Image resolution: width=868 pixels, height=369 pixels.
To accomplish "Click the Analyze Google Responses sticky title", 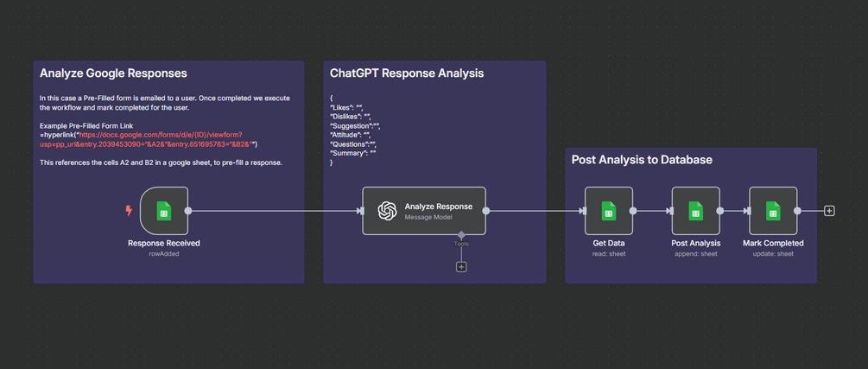I will pos(113,73).
